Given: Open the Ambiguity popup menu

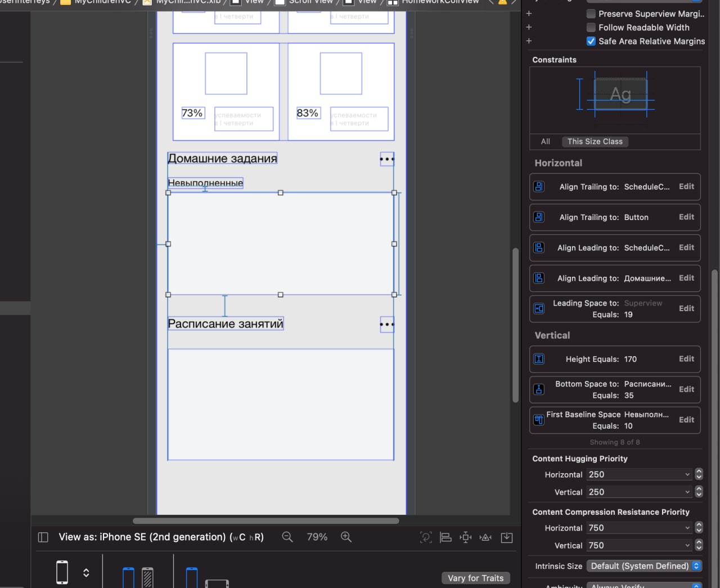Looking at the screenshot, I should pos(645,586).
